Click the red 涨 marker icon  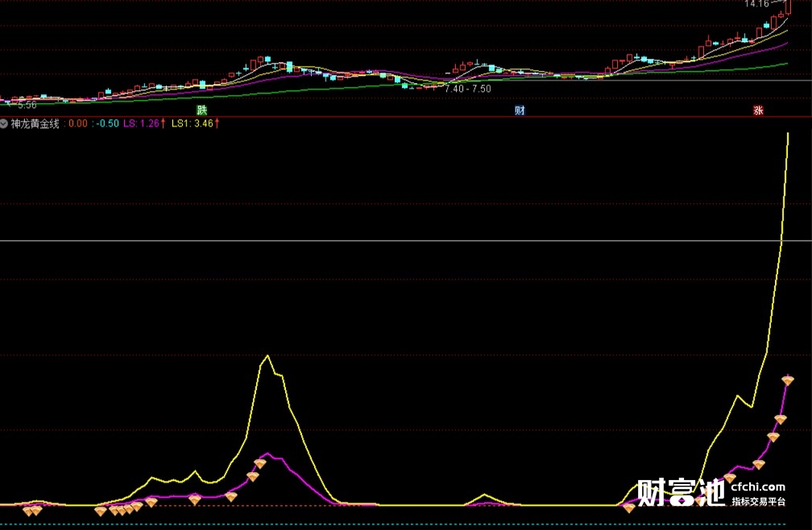pos(758,110)
